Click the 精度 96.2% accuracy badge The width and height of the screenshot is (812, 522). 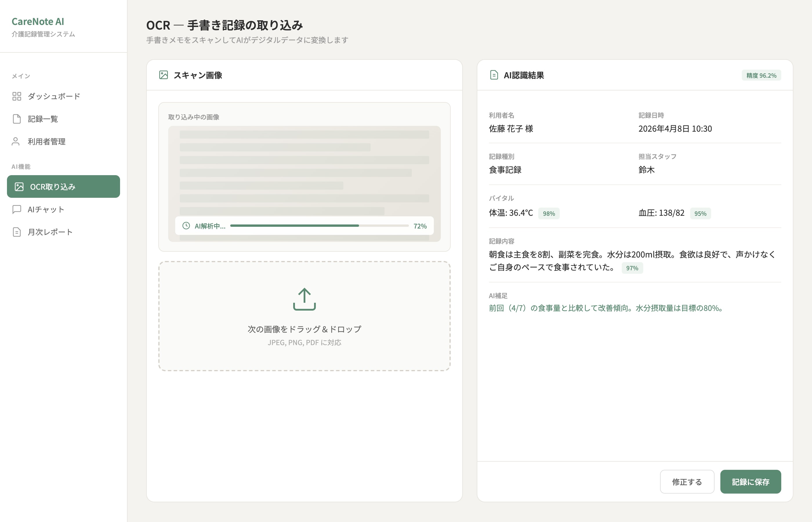tap(761, 75)
